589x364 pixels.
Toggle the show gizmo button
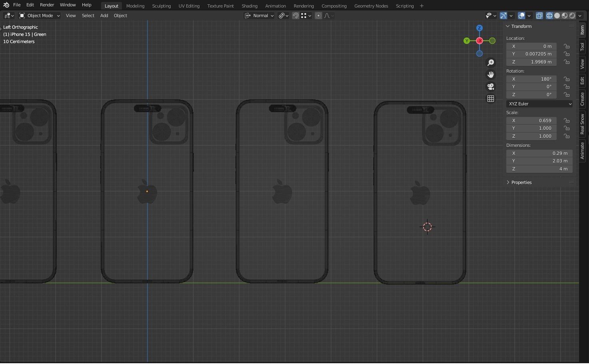(503, 16)
